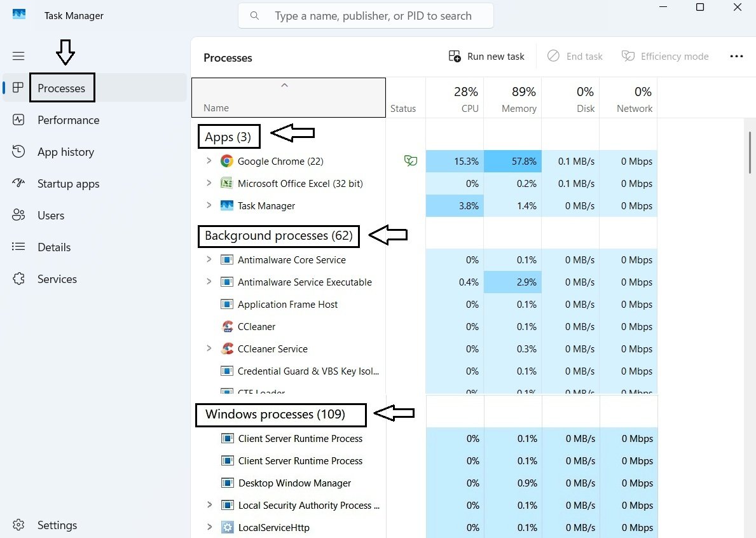Sort by the Disk column header
Viewport: 756px width, 538px height.
pos(570,98)
